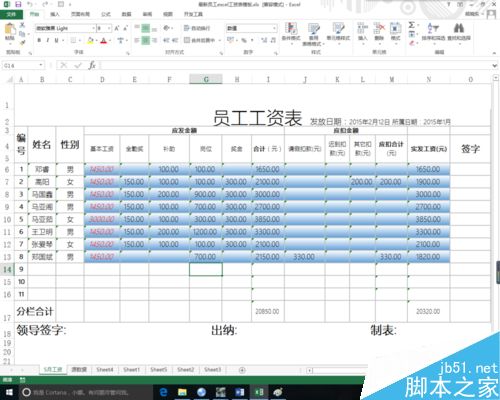Click the Paste clipboard icon
This screenshot has height=400, width=500.
click(x=10, y=30)
